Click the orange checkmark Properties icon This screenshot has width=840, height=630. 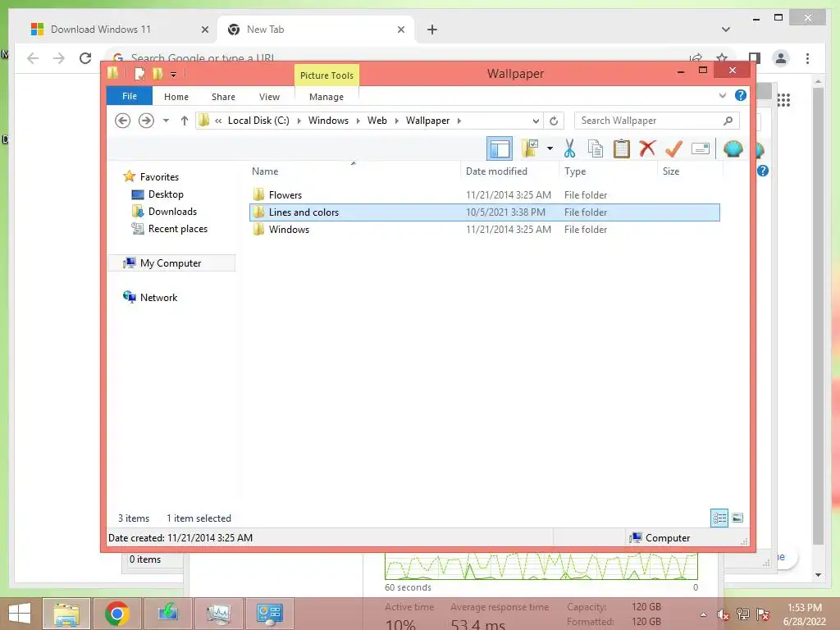coord(673,148)
